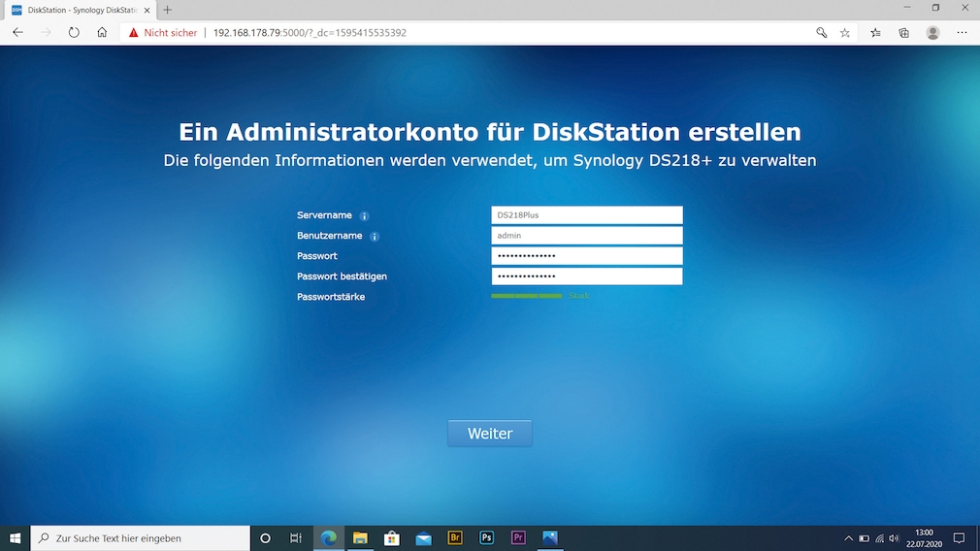Click the zoom magnifier icon in address bar
The image size is (980, 551).
pyautogui.click(x=821, y=32)
